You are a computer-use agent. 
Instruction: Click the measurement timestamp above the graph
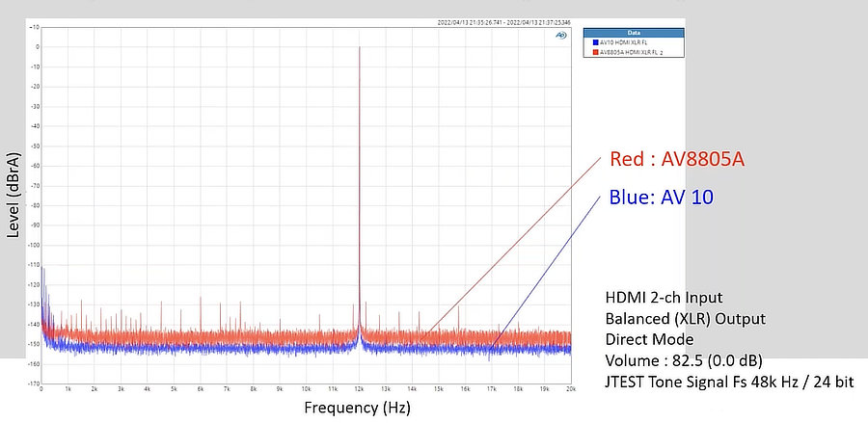click(503, 23)
